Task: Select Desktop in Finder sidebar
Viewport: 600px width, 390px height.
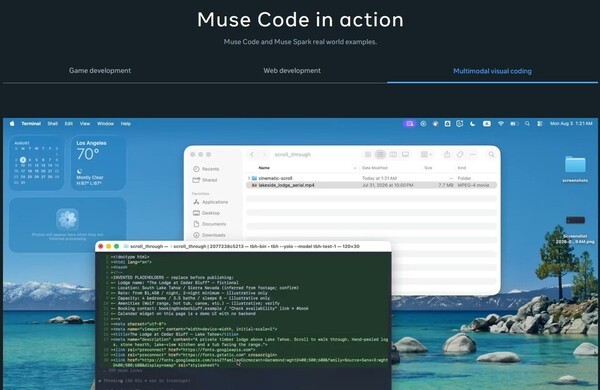Action: (207, 213)
